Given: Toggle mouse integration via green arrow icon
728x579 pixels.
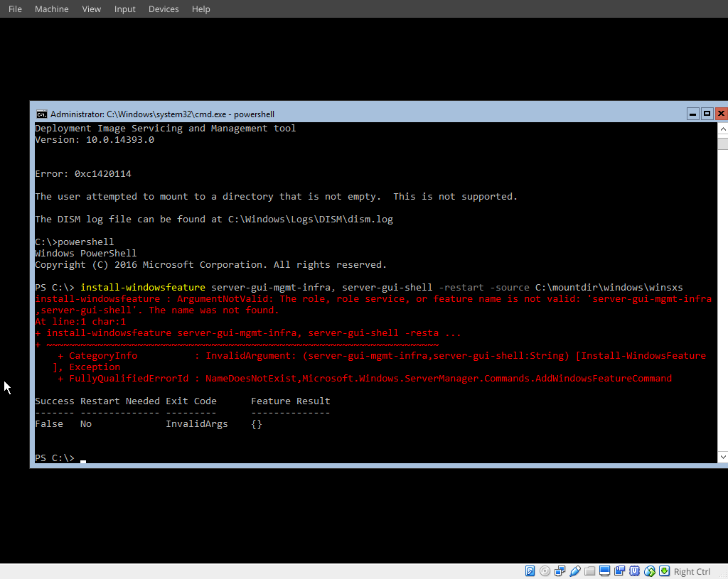Looking at the screenshot, I should pyautogui.click(x=665, y=570).
